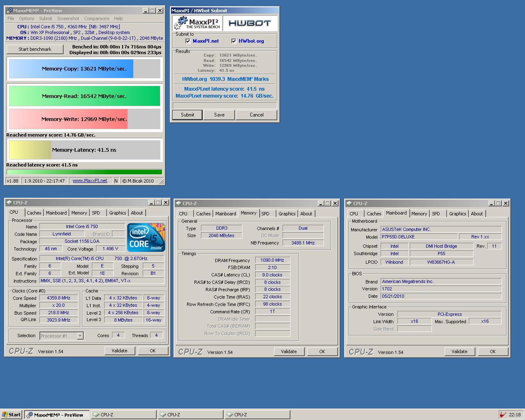Image resolution: width=525 pixels, height=420 pixels.
Task: Click OK in CPU tab window
Action: coord(153,351)
